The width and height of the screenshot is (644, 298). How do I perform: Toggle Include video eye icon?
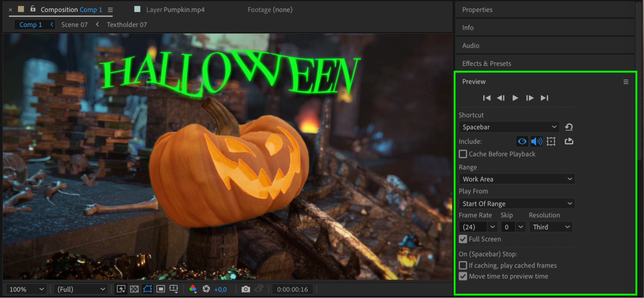(x=522, y=141)
